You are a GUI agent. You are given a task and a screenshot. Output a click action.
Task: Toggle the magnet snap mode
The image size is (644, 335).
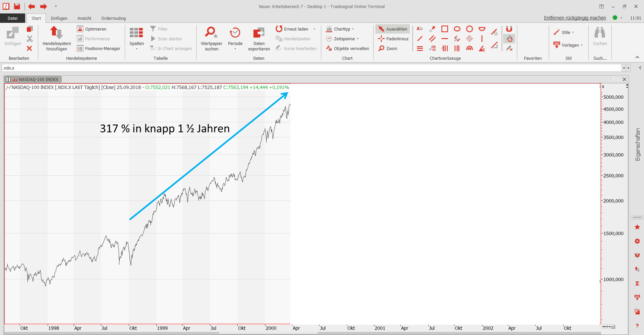509,29
